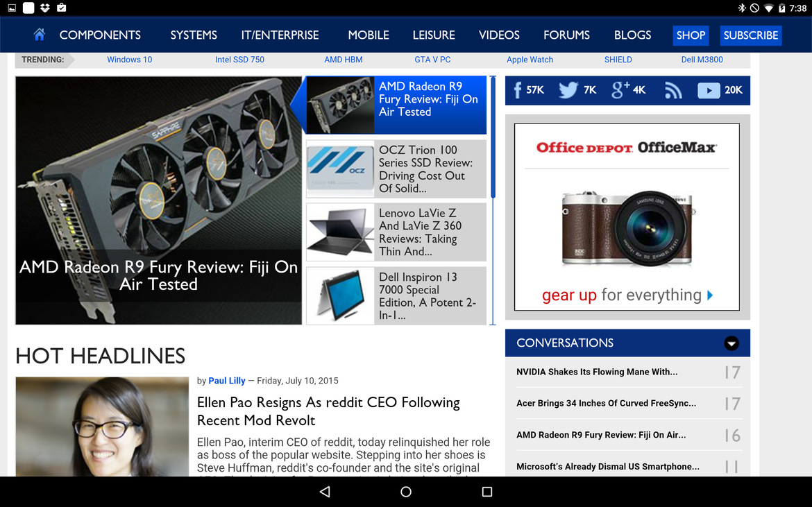
Task: Open conversation NVIDIA Shakes Its Flowing Mane
Action: pyautogui.click(x=597, y=372)
